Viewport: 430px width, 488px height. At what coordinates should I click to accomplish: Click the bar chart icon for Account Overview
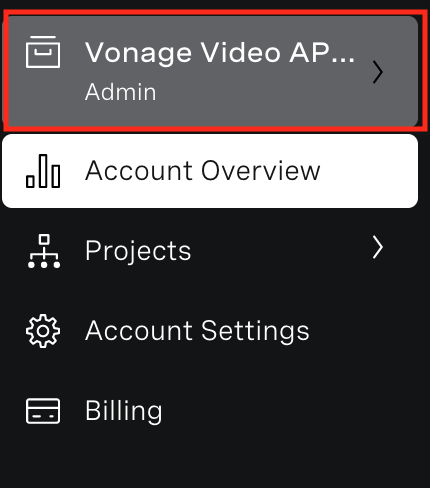click(43, 171)
